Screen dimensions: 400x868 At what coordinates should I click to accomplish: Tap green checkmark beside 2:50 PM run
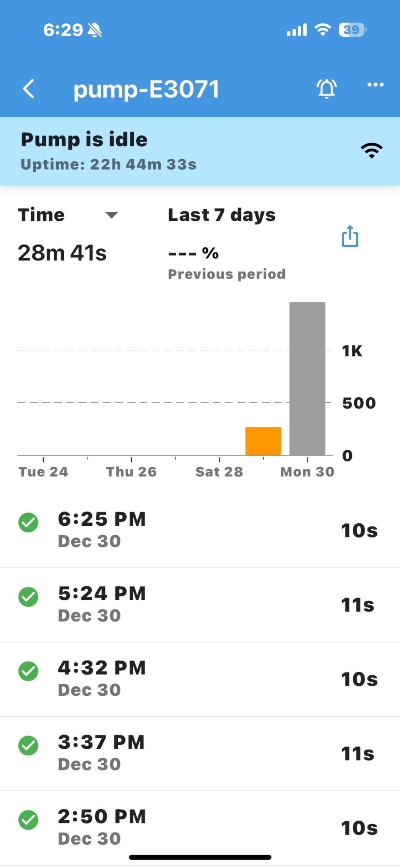click(28, 820)
